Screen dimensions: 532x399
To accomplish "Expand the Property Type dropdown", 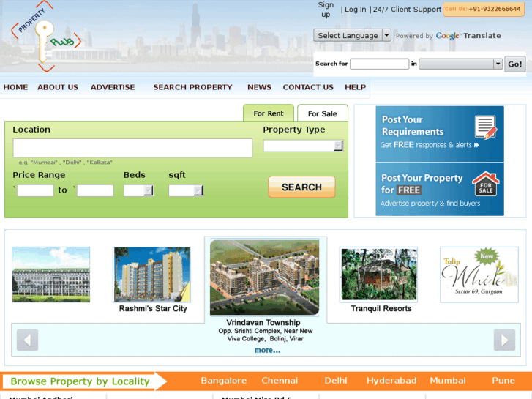I will (x=304, y=146).
